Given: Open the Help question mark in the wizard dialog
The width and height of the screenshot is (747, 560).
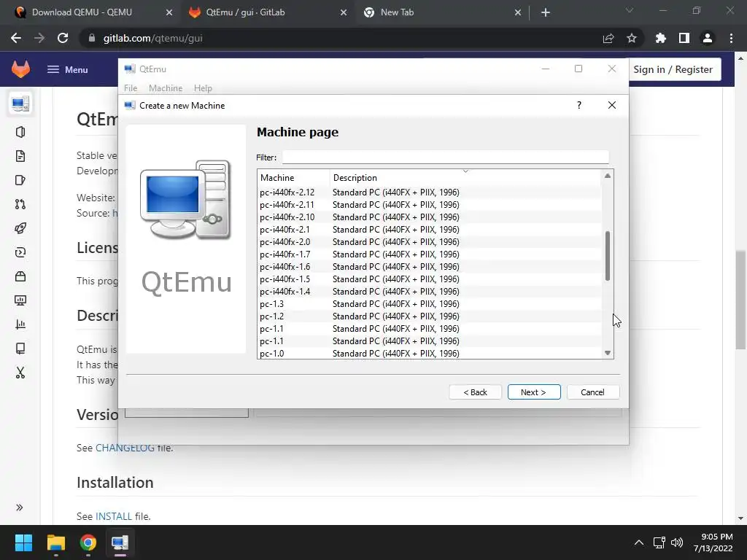Looking at the screenshot, I should [x=579, y=105].
